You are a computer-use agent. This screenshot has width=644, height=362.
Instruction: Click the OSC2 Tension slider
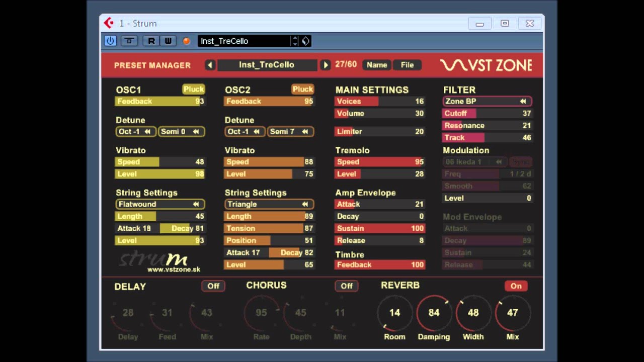269,228
